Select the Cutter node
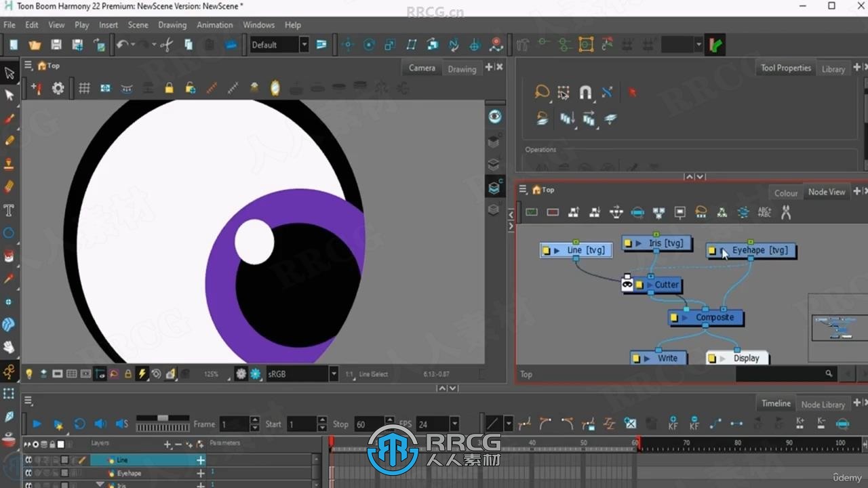 click(x=658, y=285)
